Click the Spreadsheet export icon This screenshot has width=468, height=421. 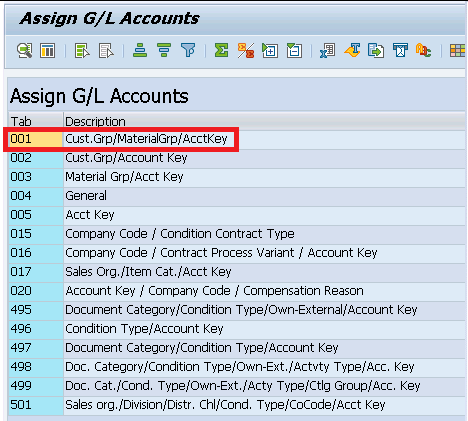(x=328, y=51)
